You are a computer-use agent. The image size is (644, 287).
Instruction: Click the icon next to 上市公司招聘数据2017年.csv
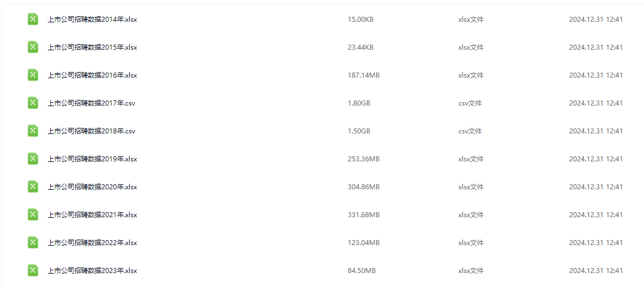(33, 103)
